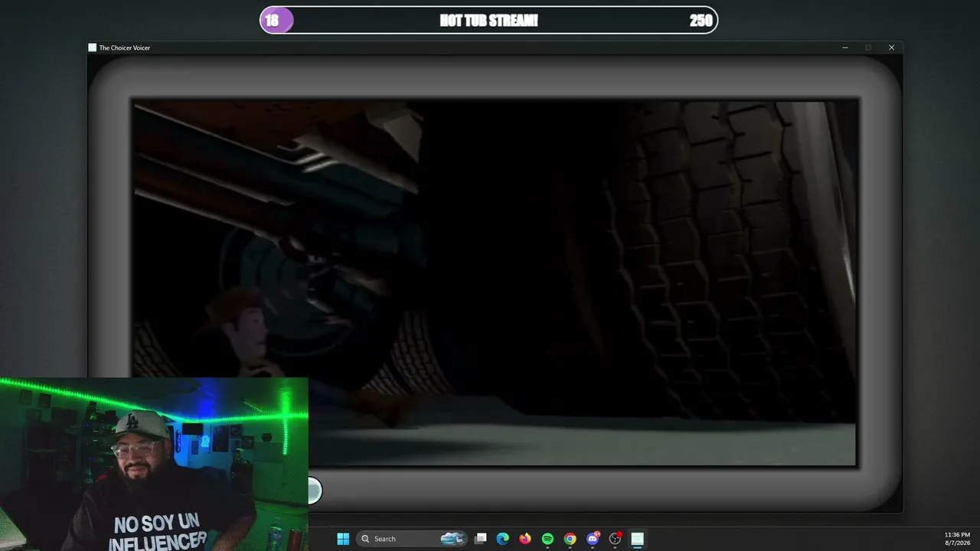This screenshot has height=551, width=980.
Task: Maximize The Choicer Voicer window
Action: [868, 47]
